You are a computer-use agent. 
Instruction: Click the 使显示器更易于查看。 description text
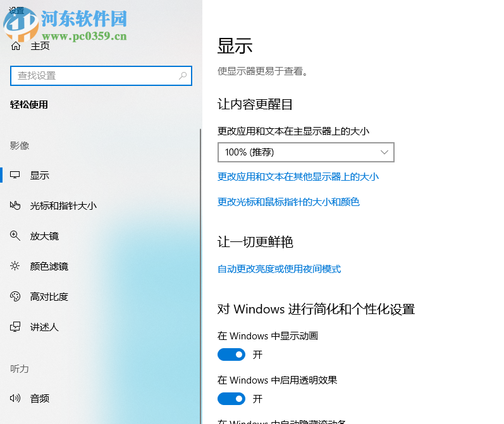pos(263,71)
